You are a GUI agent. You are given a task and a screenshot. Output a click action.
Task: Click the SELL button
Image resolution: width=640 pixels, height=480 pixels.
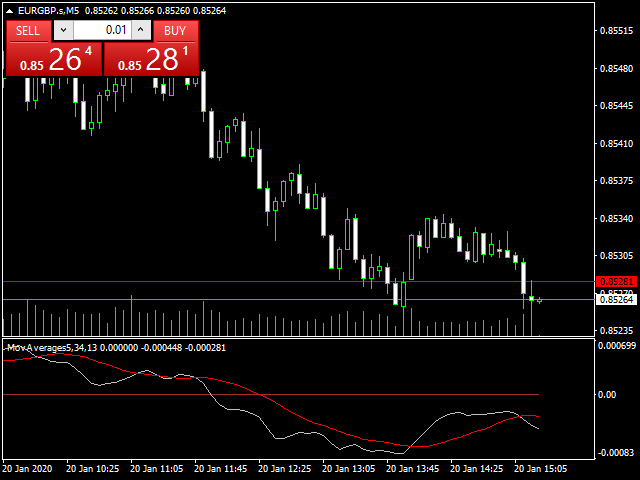28,30
